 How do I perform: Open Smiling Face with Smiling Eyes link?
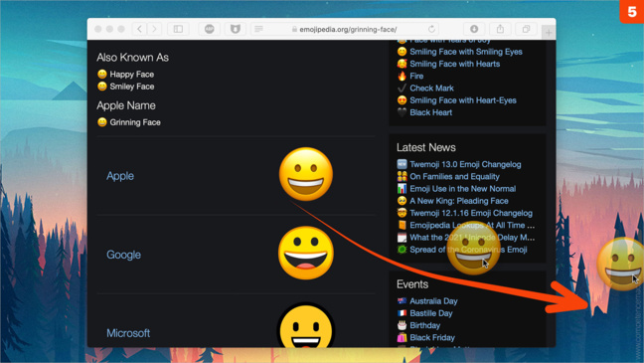coord(466,52)
